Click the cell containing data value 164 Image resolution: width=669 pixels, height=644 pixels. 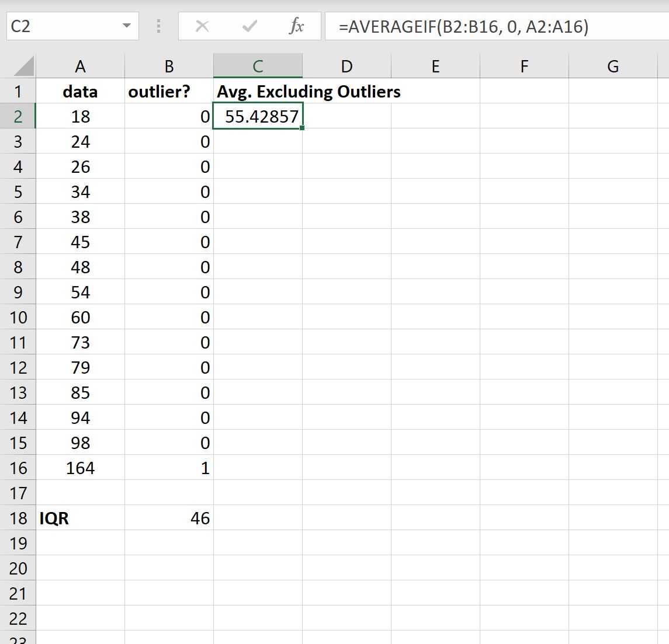pyautogui.click(x=80, y=468)
